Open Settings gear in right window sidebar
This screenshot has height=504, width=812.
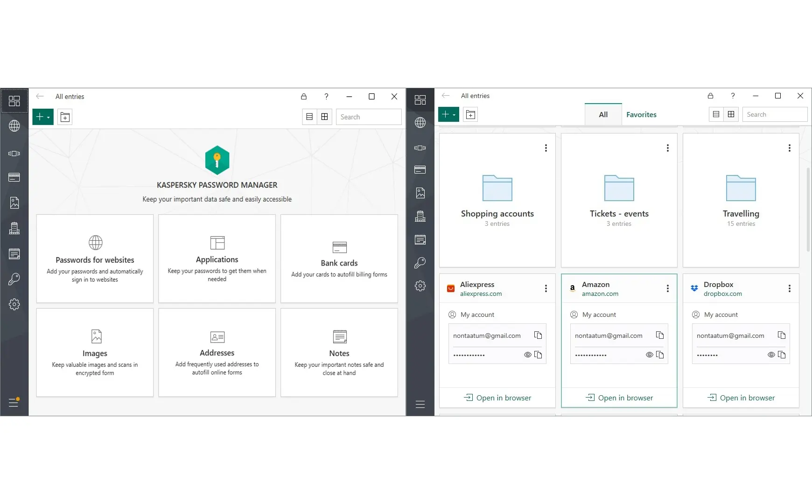(420, 286)
